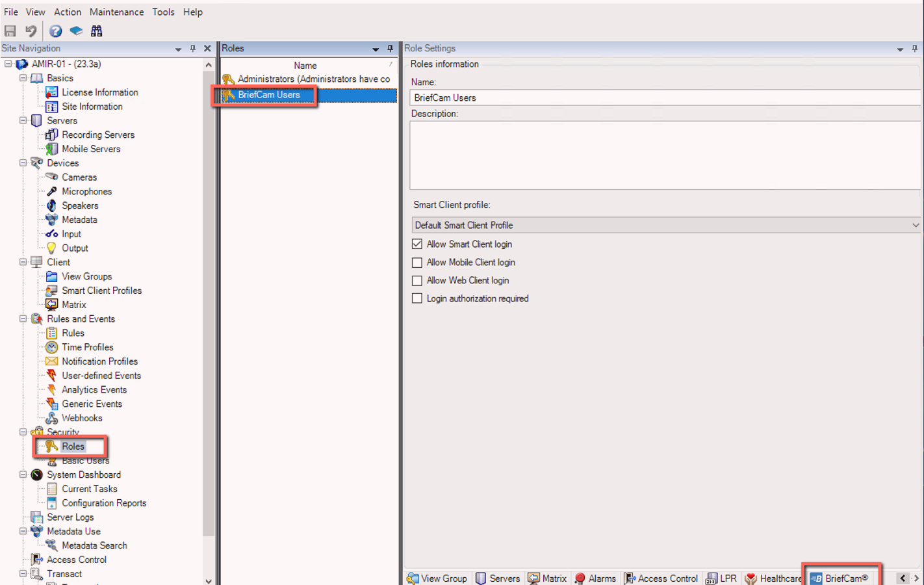This screenshot has height=585, width=924.
Task: Open the File menu
Action: (x=11, y=12)
